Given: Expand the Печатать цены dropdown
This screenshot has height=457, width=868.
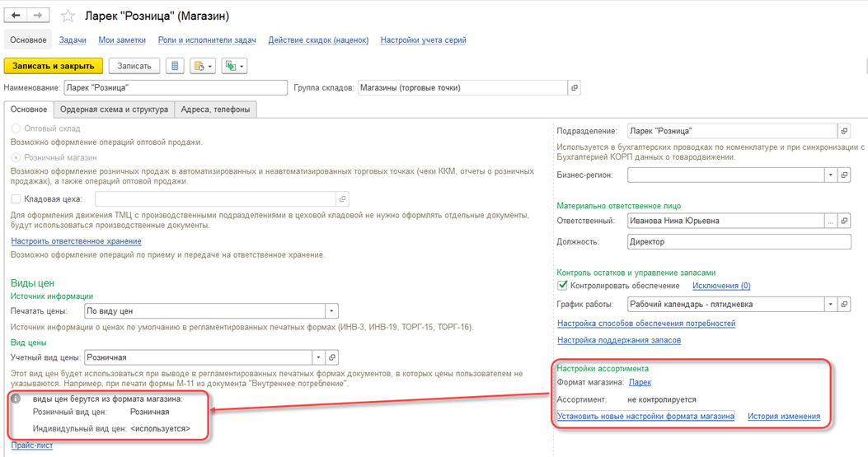Looking at the screenshot, I should click(331, 311).
